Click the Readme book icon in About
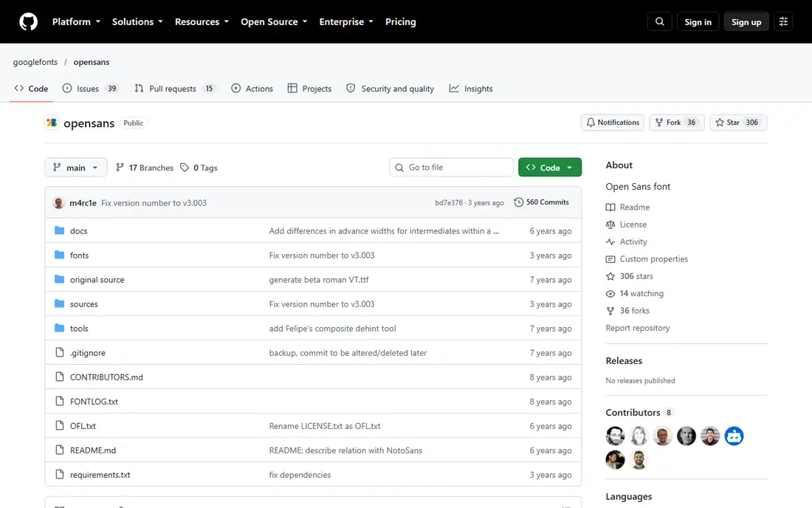 click(x=610, y=207)
